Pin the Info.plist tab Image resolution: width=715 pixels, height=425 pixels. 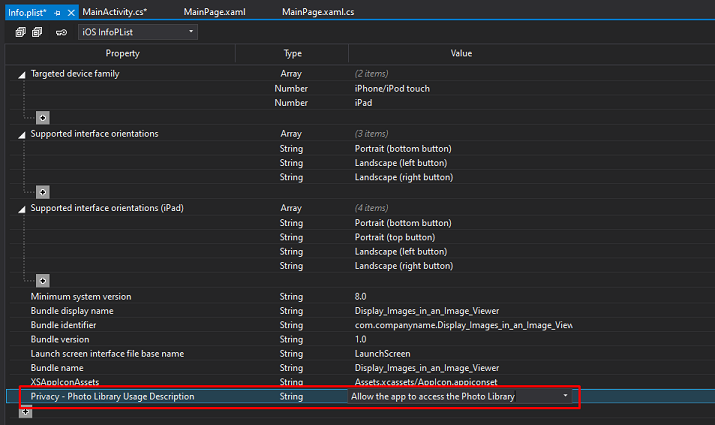[58, 11]
